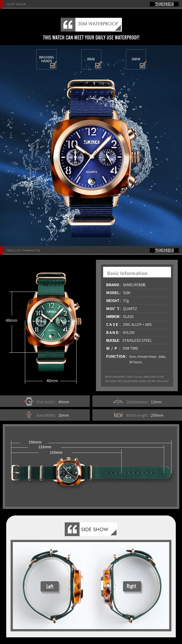Click the Washing Hands checkmark box
Screen dimensions: 182x644
[x=53, y=66]
